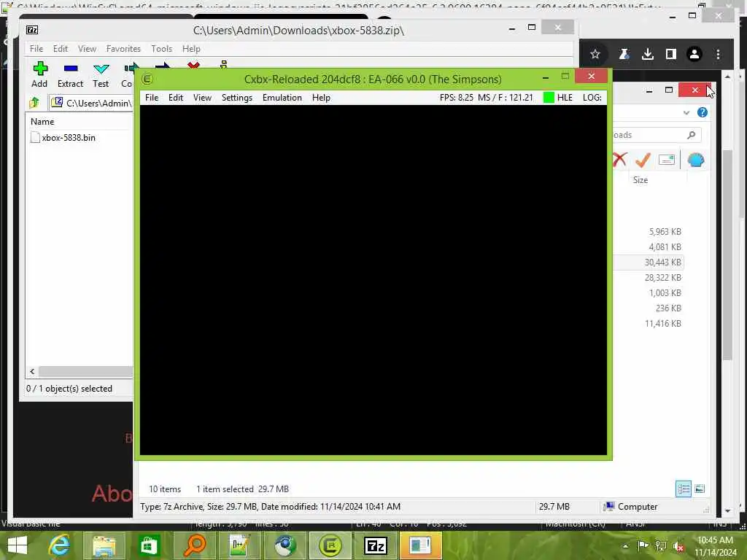
Task: Click the network tray icon
Action: pyautogui.click(x=661, y=546)
